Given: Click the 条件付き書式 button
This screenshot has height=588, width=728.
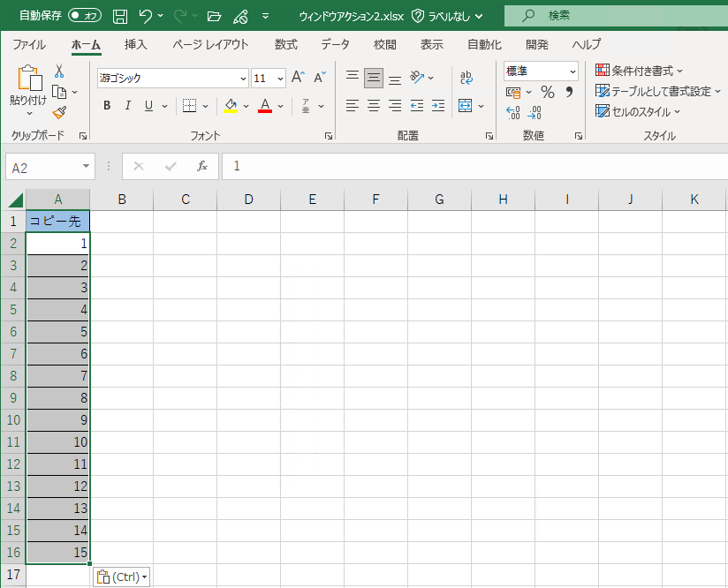Looking at the screenshot, I should (640, 71).
